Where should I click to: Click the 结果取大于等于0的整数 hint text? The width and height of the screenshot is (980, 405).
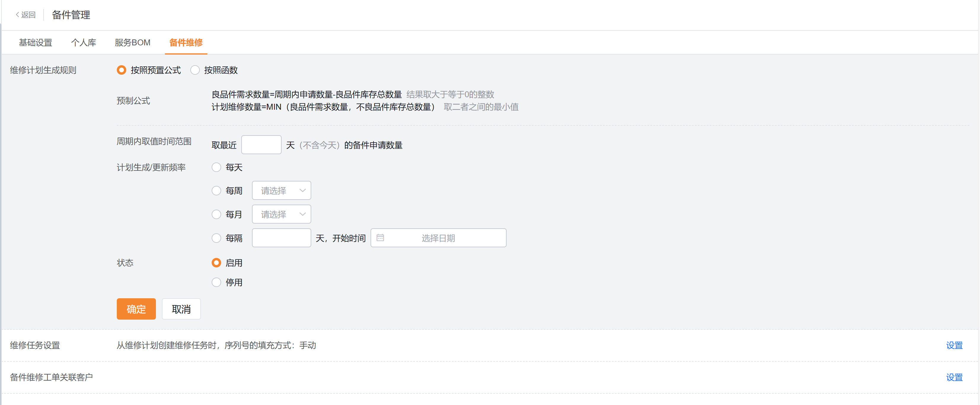pyautogui.click(x=450, y=94)
